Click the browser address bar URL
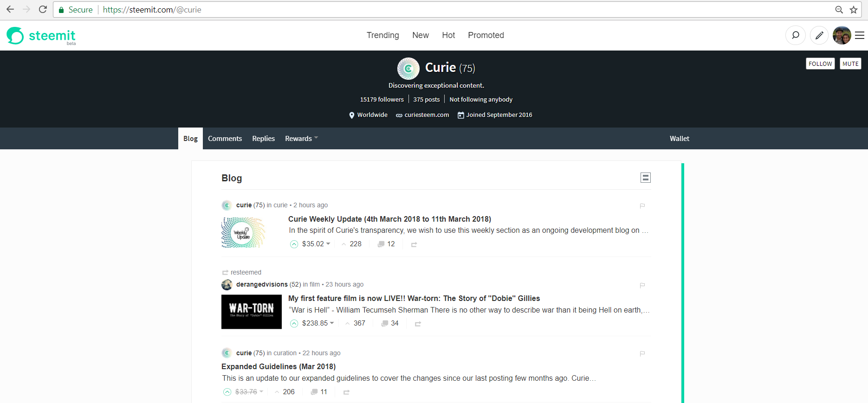This screenshot has height=403, width=868. [x=152, y=10]
